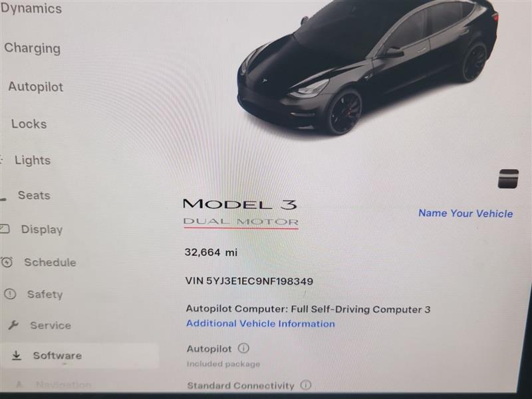Click the black Model 3 car image

(x=368, y=66)
